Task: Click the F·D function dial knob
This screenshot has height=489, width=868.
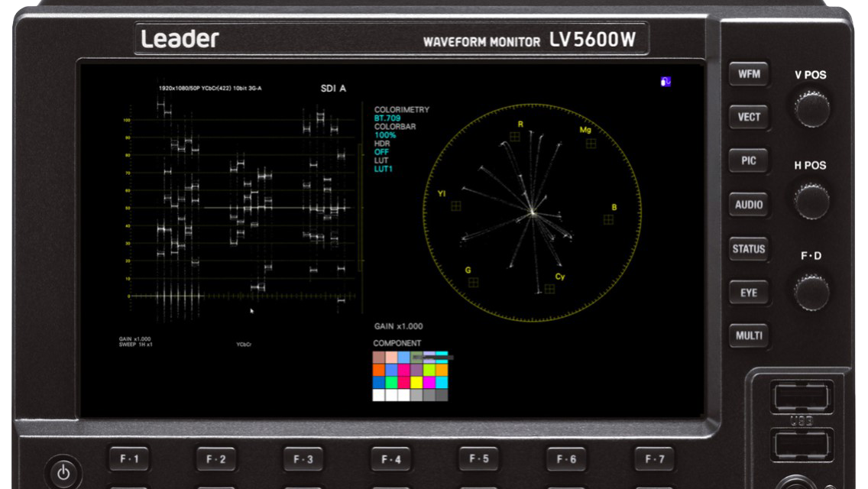Action: coord(811,292)
